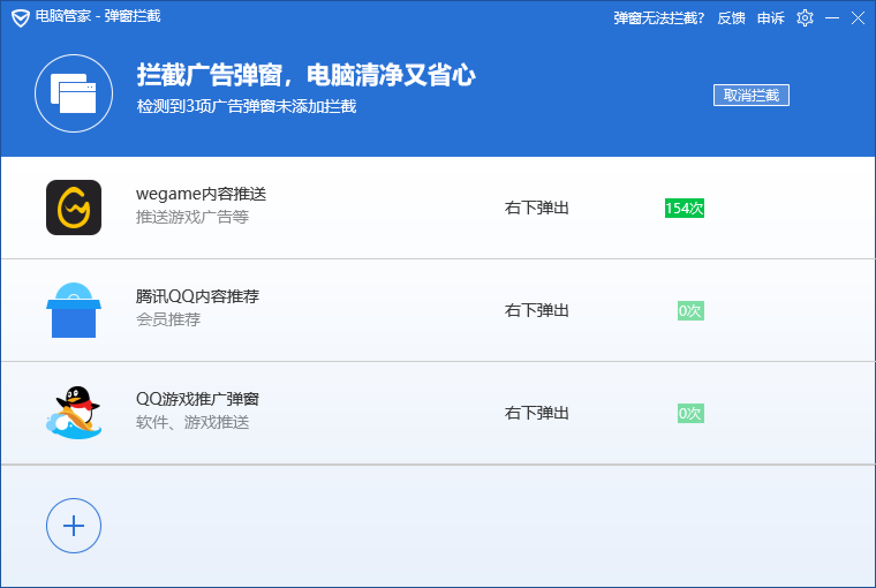Open the 弹窗无法拦截? help link
This screenshot has height=588, width=876.
(x=659, y=18)
